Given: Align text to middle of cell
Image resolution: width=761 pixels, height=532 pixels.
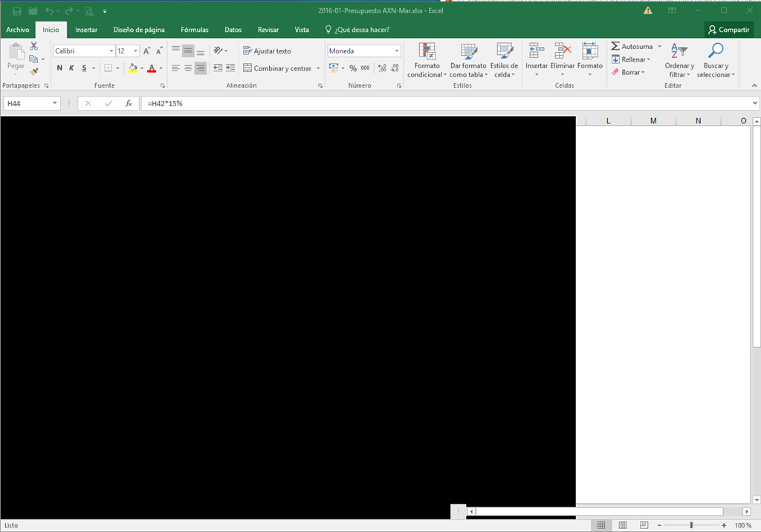Looking at the screenshot, I should click(188, 51).
